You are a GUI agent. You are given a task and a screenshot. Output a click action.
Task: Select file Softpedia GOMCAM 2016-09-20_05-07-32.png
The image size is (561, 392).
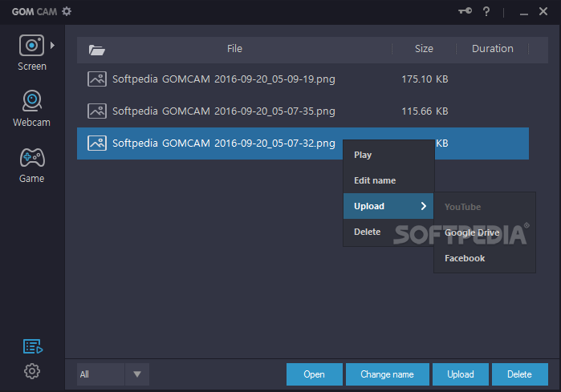pyautogui.click(x=224, y=143)
